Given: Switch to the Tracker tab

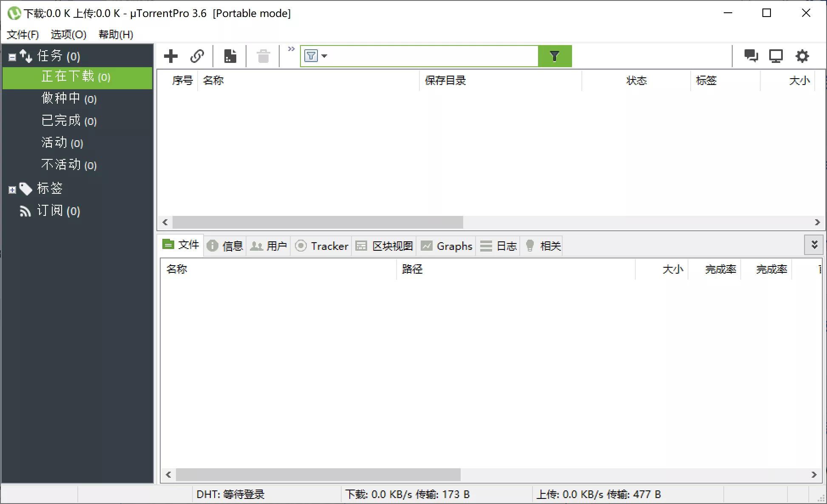Looking at the screenshot, I should (x=321, y=246).
